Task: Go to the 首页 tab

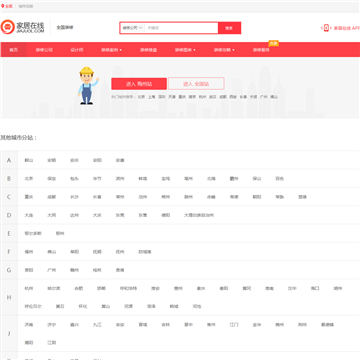Action: coord(13,50)
